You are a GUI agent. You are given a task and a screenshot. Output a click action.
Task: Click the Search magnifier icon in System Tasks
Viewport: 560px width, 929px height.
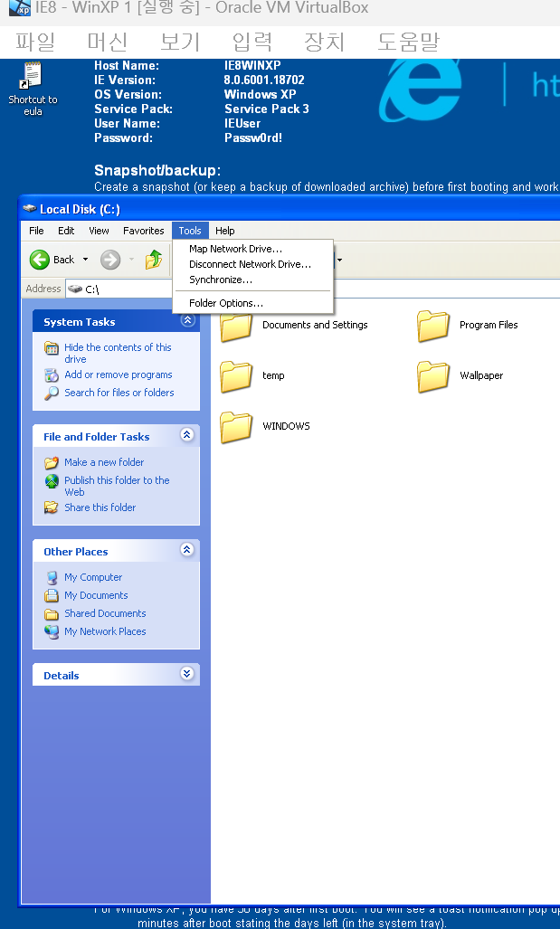52,393
